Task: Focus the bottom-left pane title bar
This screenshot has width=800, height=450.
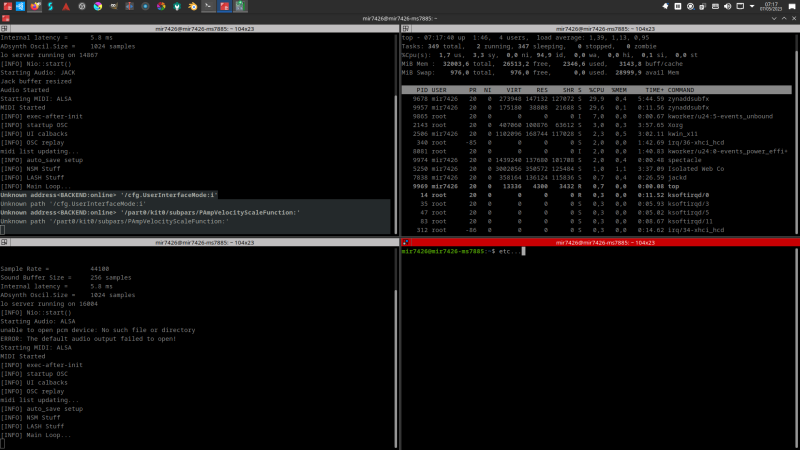Action: (x=204, y=242)
